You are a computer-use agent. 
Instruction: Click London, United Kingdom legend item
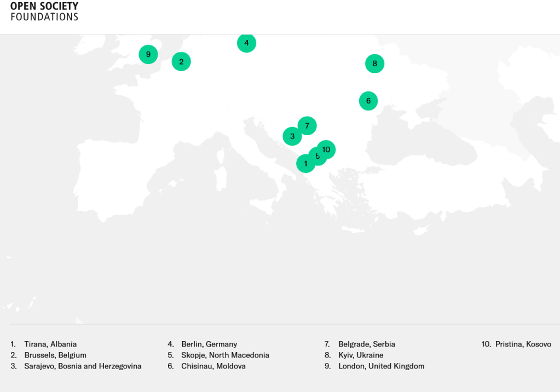(381, 366)
